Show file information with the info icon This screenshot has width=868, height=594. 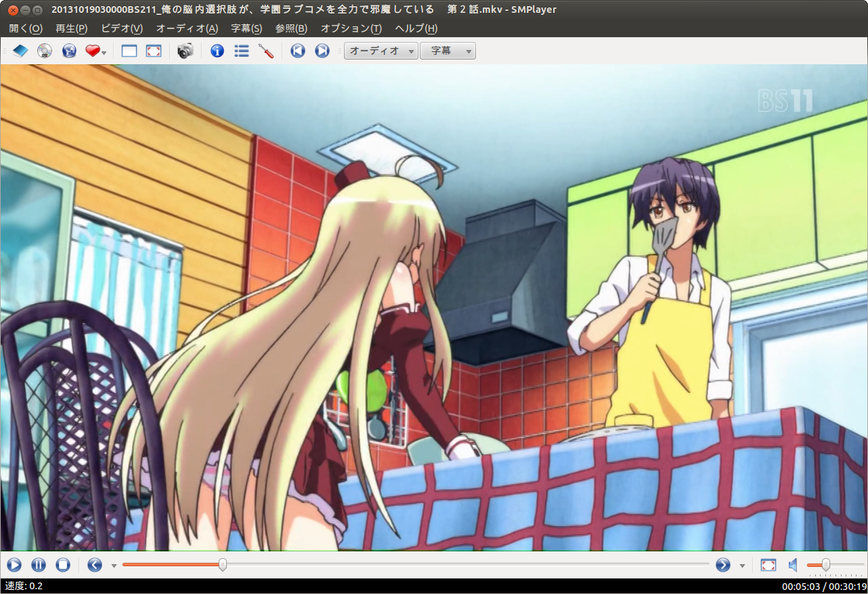[x=217, y=51]
